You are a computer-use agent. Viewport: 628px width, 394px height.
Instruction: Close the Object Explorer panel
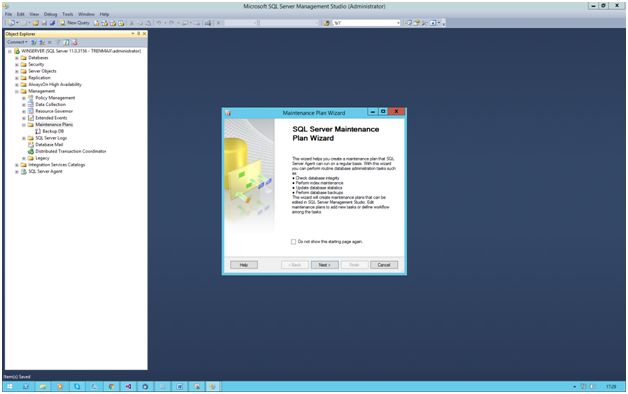(x=144, y=34)
